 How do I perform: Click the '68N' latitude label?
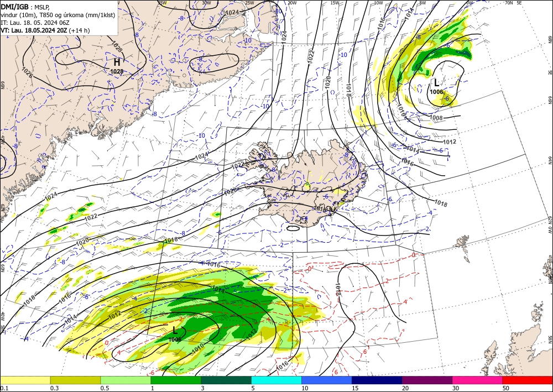point(550,40)
